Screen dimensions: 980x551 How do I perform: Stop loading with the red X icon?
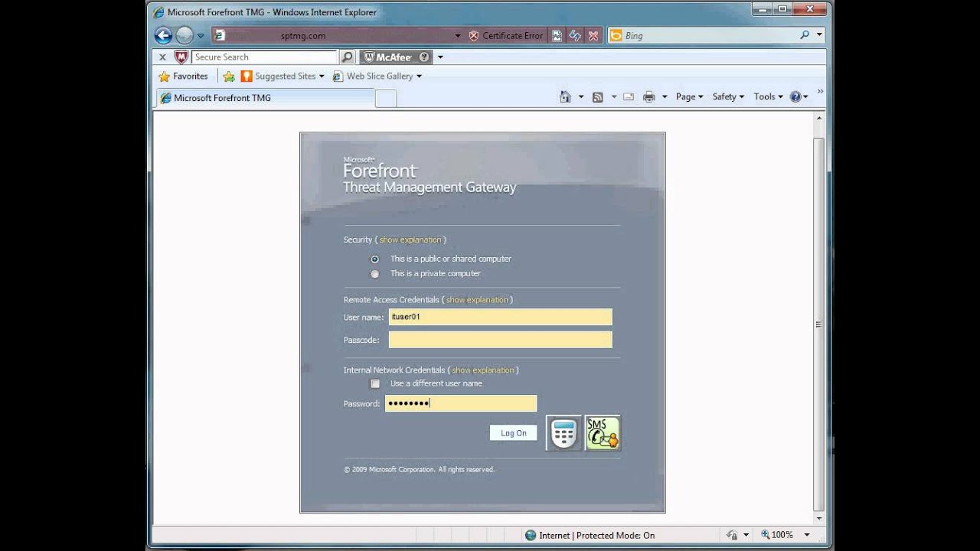593,35
